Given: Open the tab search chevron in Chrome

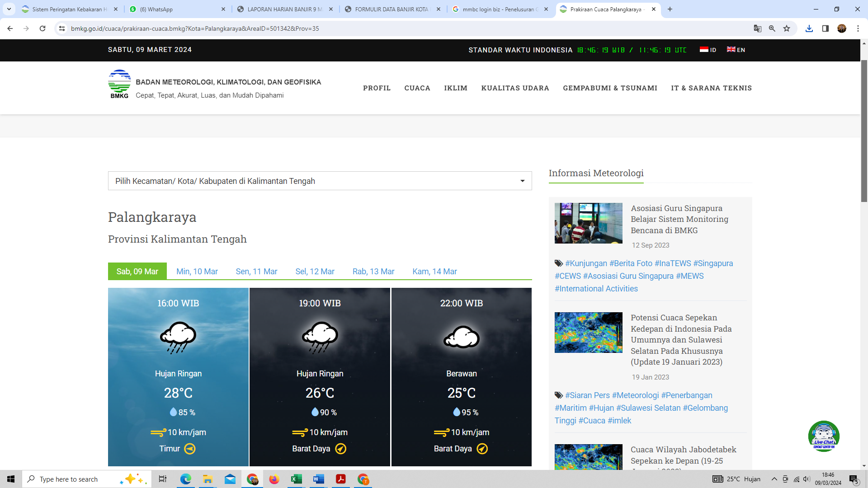Looking at the screenshot, I should pyautogui.click(x=9, y=9).
